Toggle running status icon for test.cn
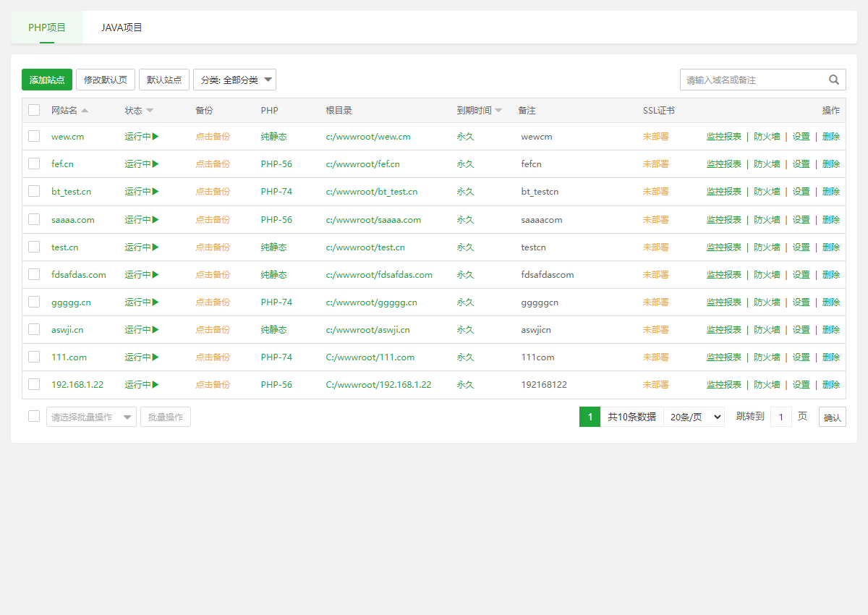Screen dimensions: 868x615 pos(156,247)
